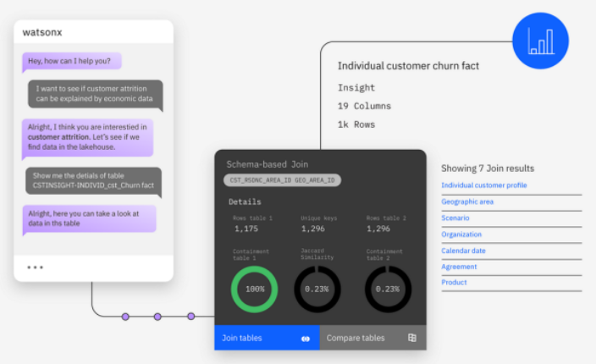Click the Containment table 2 ring
This screenshot has width=596, height=364.
coord(388,290)
